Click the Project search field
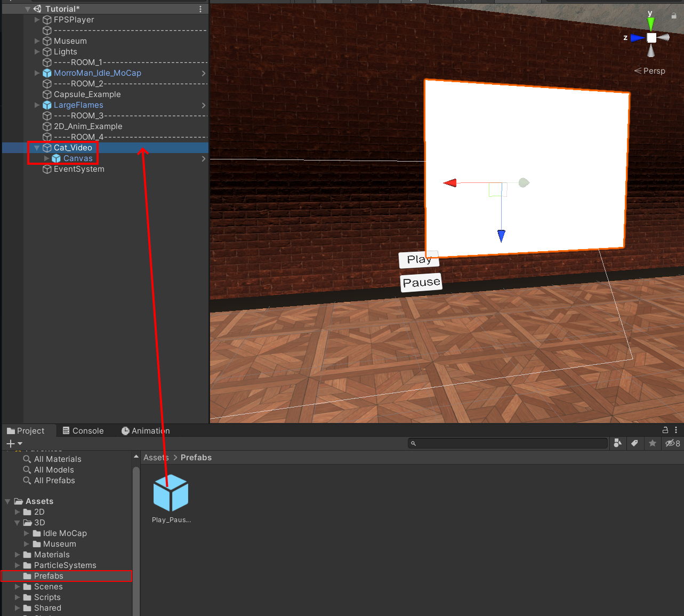The width and height of the screenshot is (684, 616). [508, 443]
